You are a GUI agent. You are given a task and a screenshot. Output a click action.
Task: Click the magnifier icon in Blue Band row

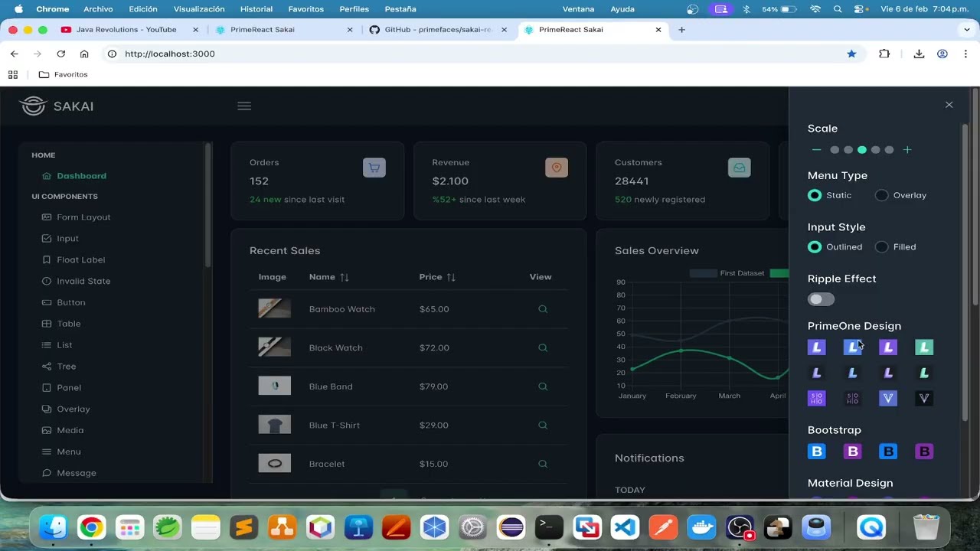click(543, 386)
